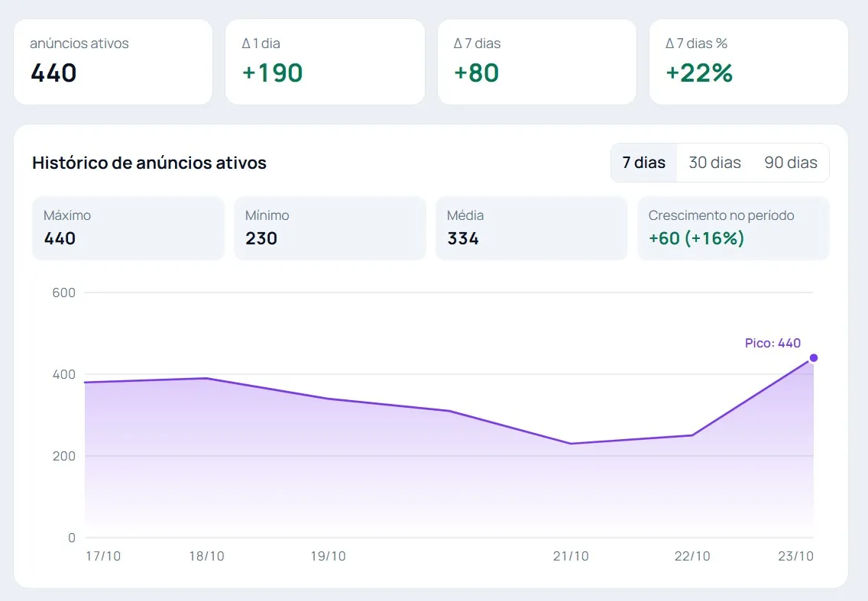Click the 23/10 date on the x-axis
This screenshot has width=868, height=601.
click(x=795, y=556)
